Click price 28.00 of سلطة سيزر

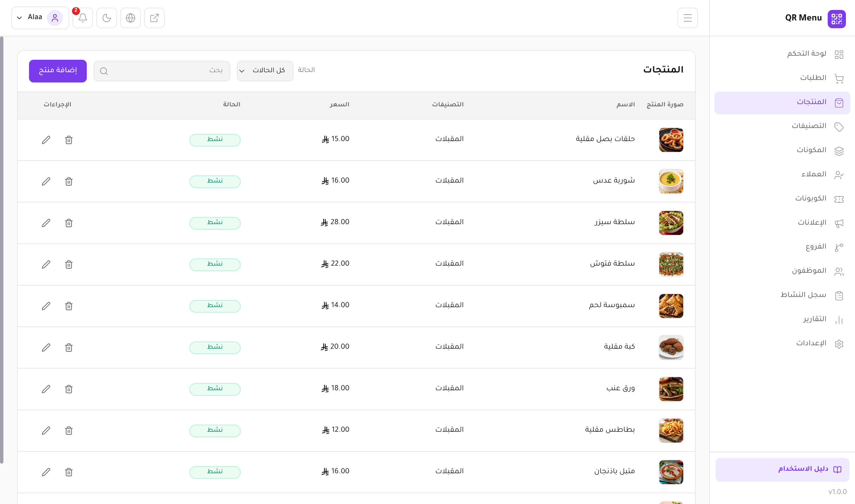pos(335,222)
